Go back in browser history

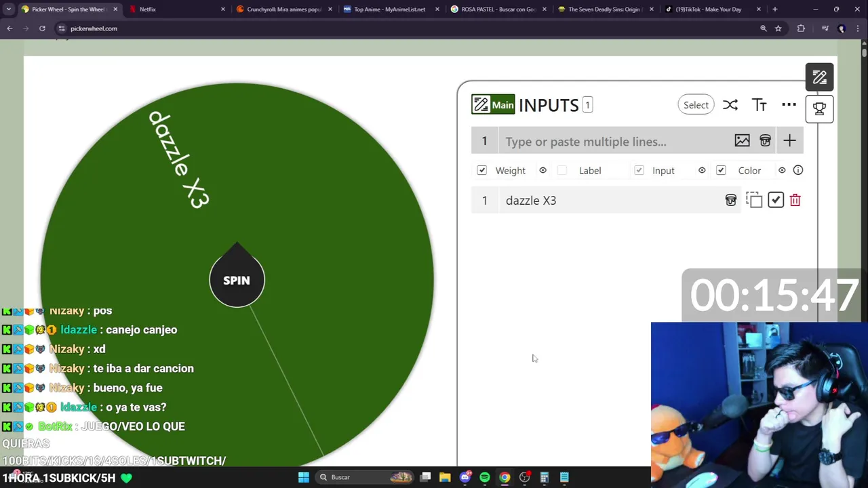pyautogui.click(x=9, y=28)
